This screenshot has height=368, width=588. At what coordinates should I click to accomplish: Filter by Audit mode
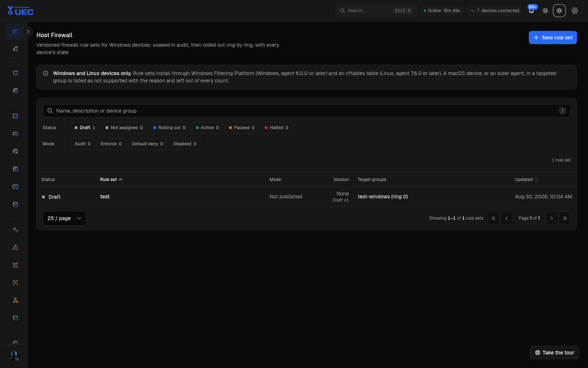click(x=83, y=144)
